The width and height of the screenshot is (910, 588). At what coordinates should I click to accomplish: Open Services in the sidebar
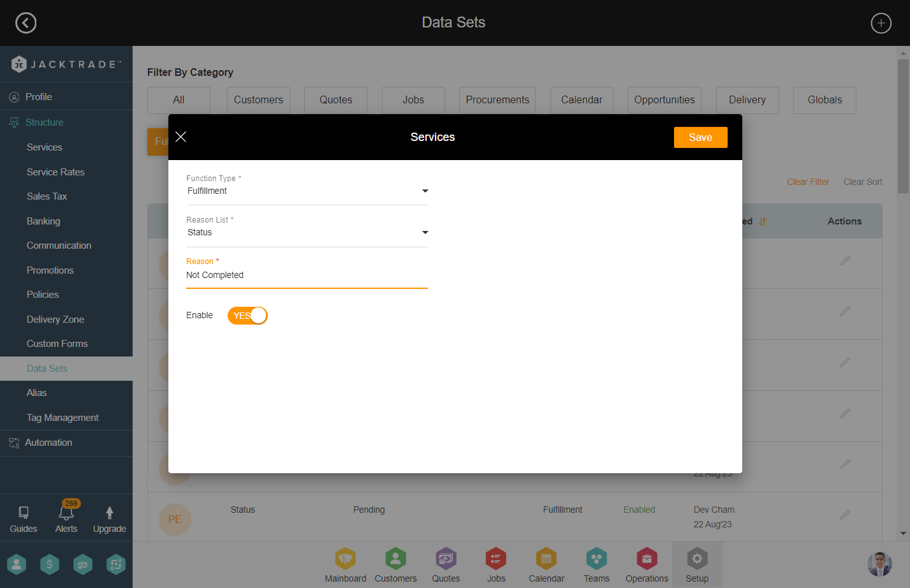[45, 147]
